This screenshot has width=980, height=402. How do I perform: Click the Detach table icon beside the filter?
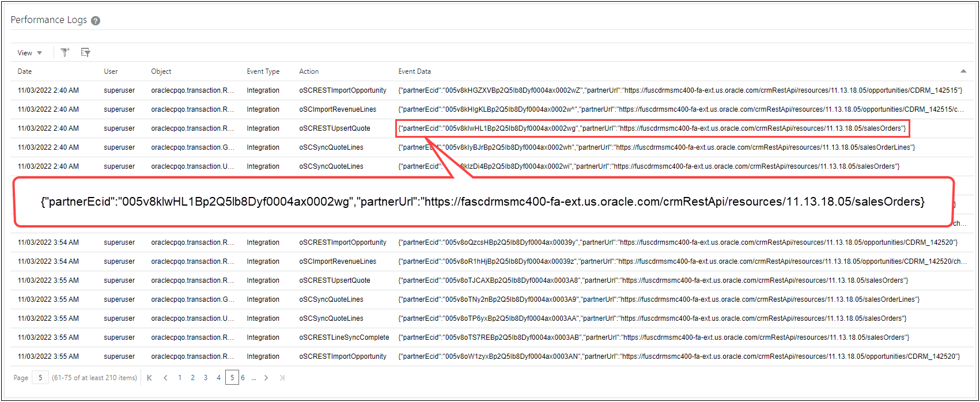pos(86,52)
